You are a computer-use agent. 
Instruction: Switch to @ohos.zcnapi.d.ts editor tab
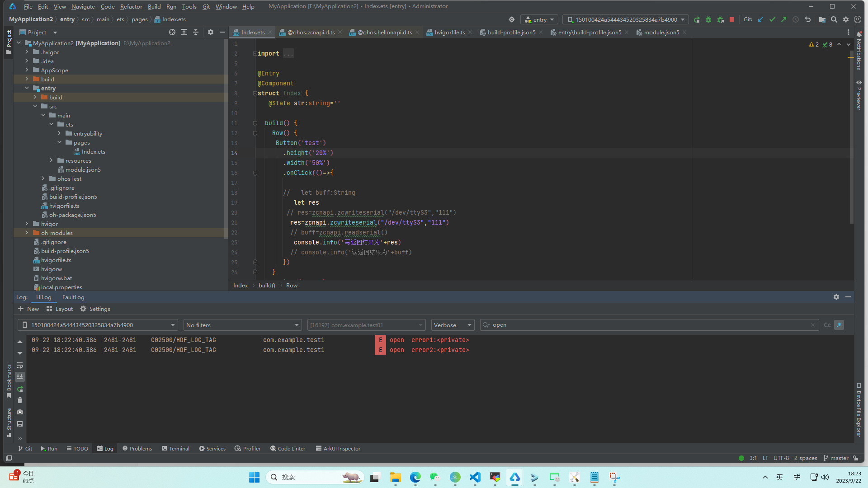(x=311, y=32)
